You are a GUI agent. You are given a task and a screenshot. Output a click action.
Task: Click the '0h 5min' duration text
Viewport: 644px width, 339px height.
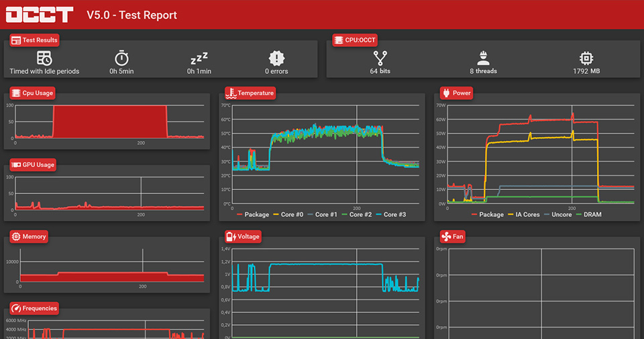(121, 71)
